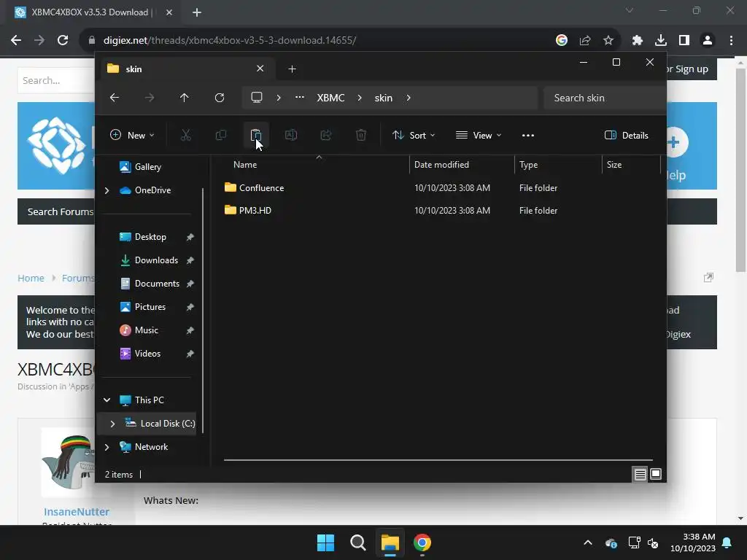This screenshot has width=747, height=560.
Task: Collapse the This PC tree node
Action: 107,400
